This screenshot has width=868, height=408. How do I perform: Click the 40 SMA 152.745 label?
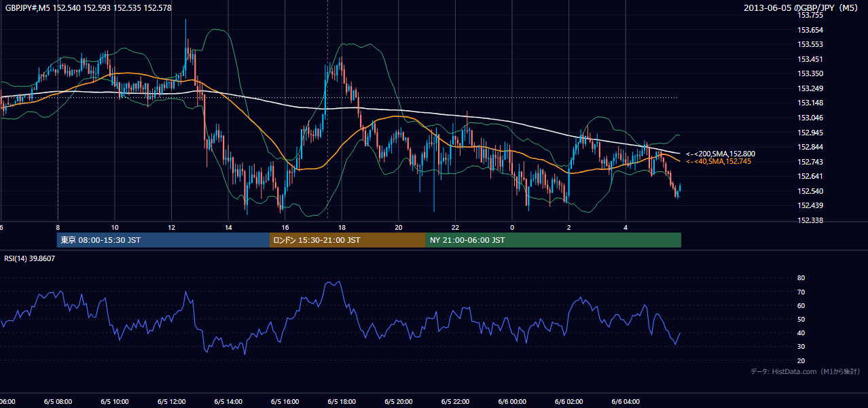719,161
